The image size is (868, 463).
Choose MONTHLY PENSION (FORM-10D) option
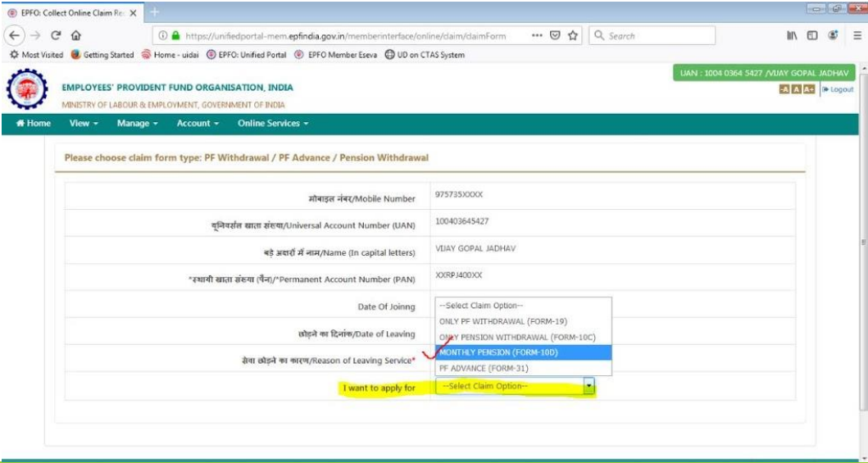[x=523, y=352]
